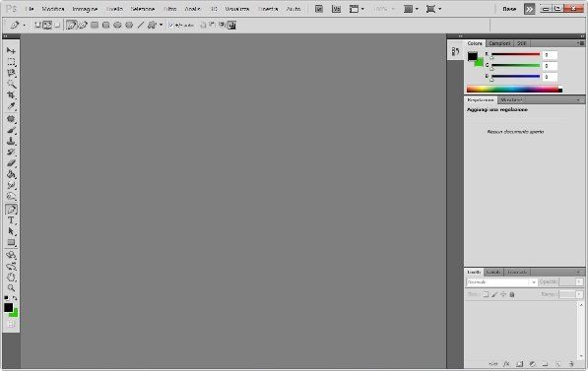Select the Hand tool
The image size is (588, 371).
point(11,278)
